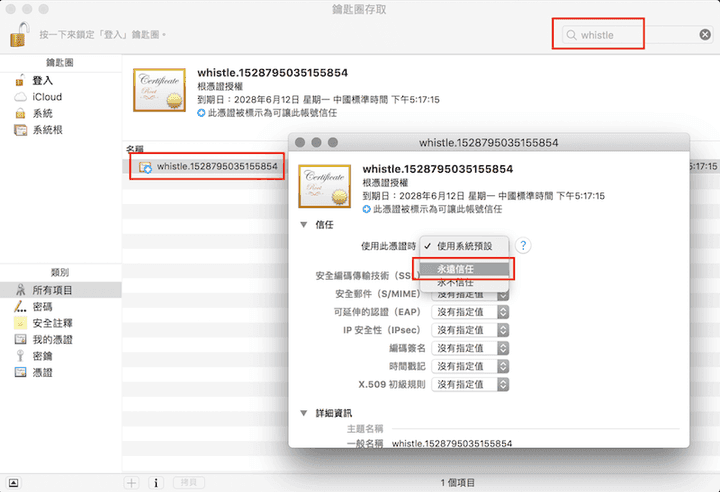Select the whistle.1528795035155854 row in the list

click(206, 166)
